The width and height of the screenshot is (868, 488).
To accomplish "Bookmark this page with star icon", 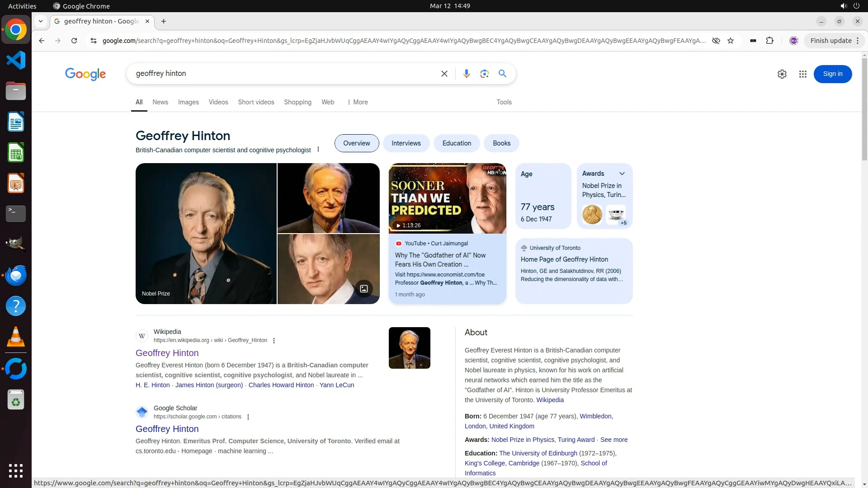I will click(731, 41).
